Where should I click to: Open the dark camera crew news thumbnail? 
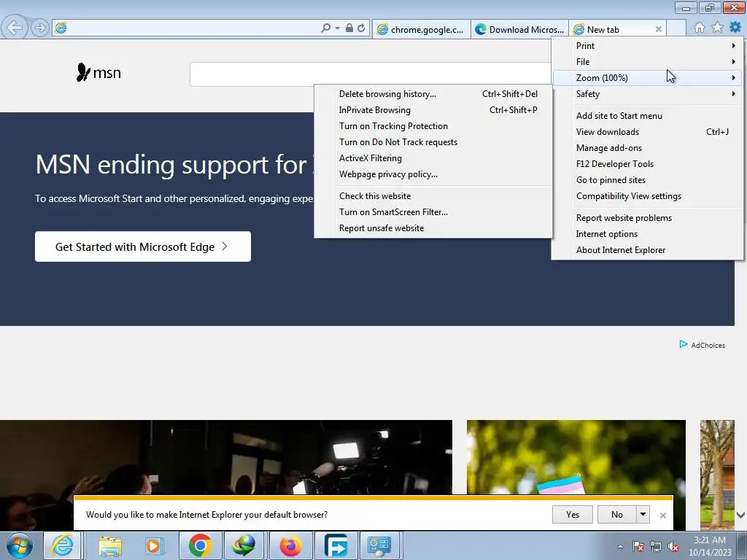(x=226, y=458)
